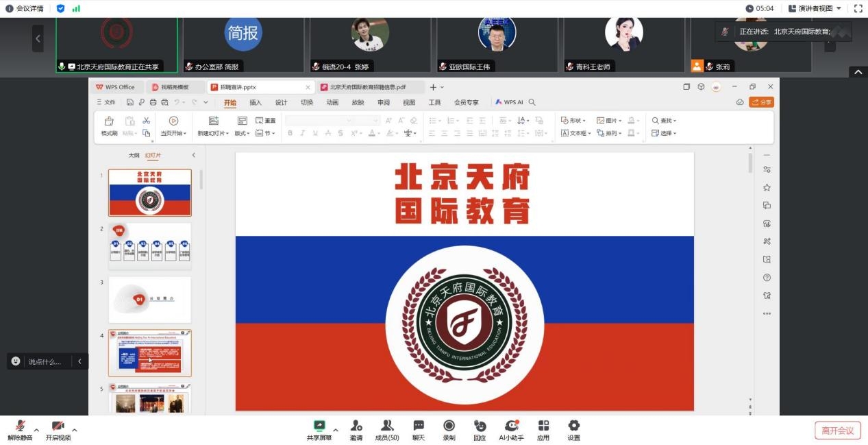Open the Members (50) list
The height and width of the screenshot is (445, 868).
pos(387,426)
